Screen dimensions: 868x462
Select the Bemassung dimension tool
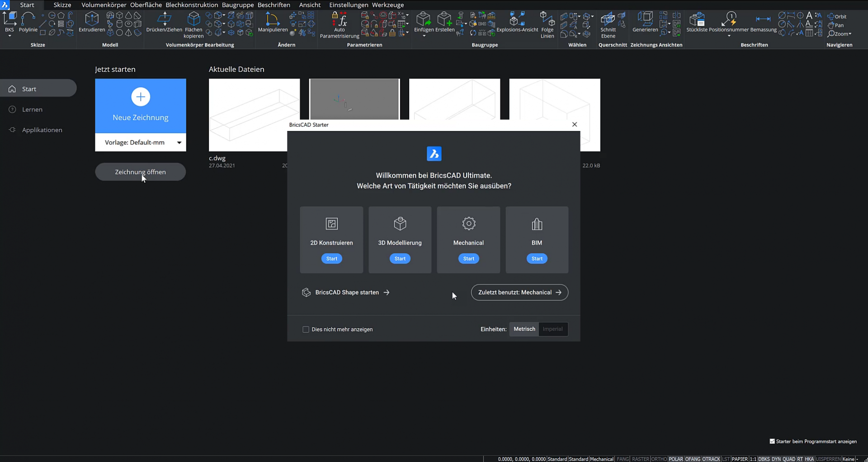tap(763, 22)
